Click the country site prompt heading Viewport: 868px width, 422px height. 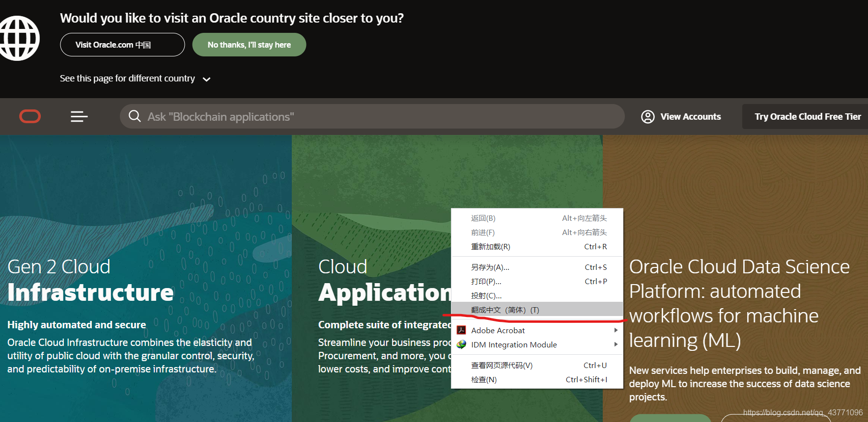232,18
